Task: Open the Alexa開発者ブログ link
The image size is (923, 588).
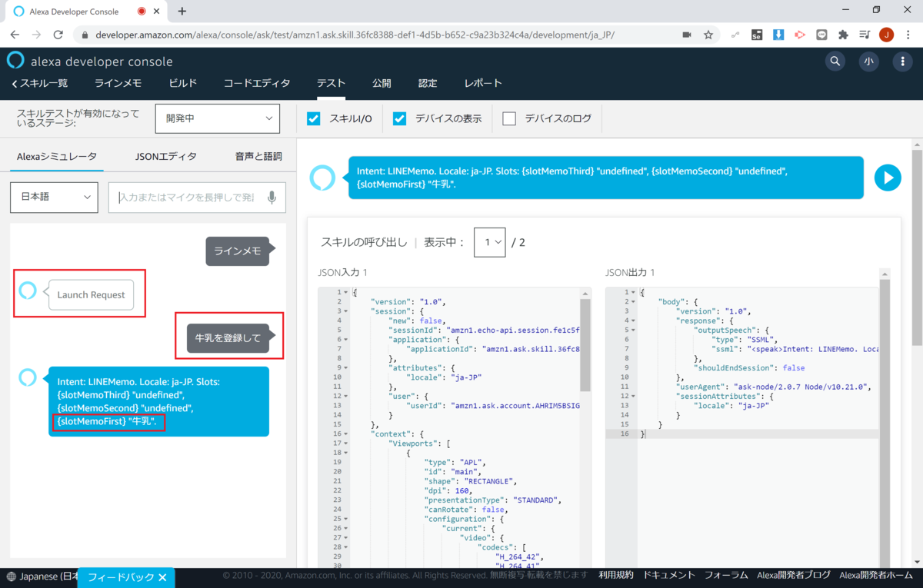Action: [x=794, y=575]
